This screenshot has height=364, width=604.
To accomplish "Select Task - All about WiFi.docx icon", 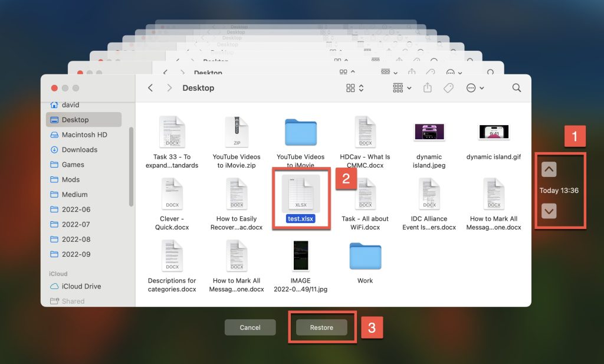I will pos(365,194).
